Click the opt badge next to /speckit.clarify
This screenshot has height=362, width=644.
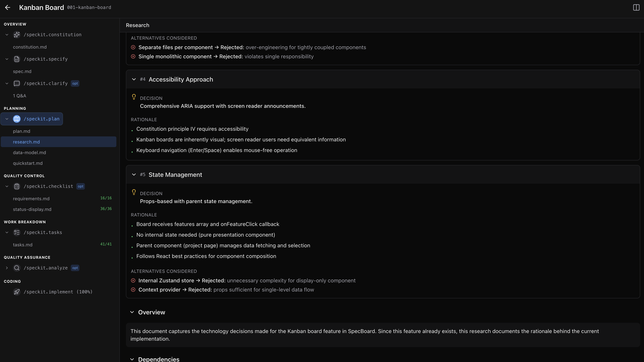pyautogui.click(x=75, y=83)
